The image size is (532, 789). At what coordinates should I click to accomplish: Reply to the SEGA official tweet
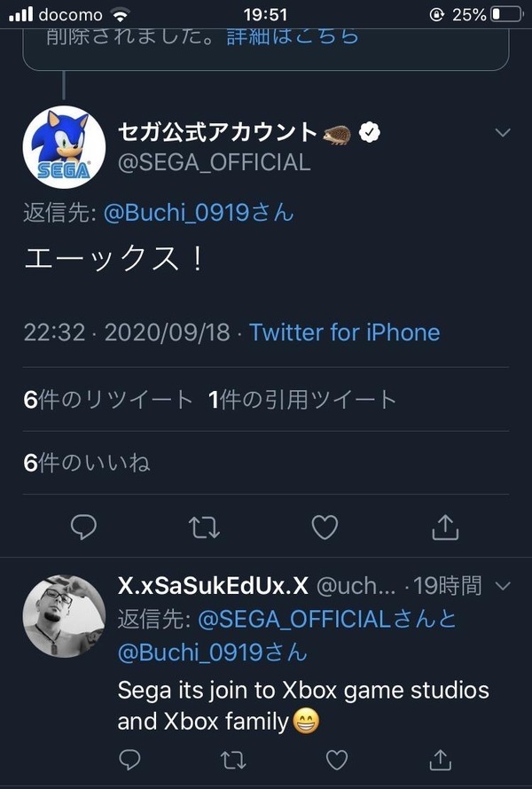[x=83, y=527]
